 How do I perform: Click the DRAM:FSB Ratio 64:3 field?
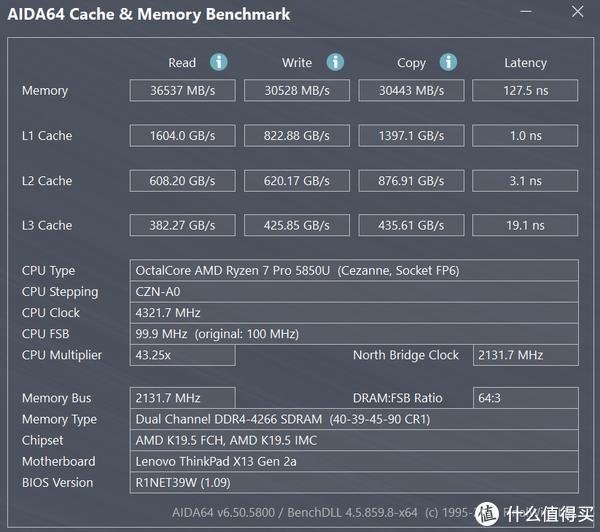point(526,398)
